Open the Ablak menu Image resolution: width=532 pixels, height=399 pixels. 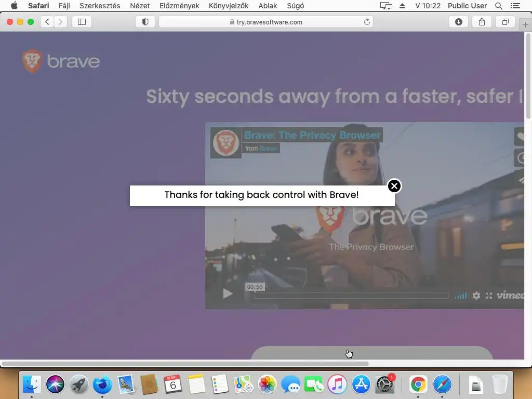(x=268, y=6)
